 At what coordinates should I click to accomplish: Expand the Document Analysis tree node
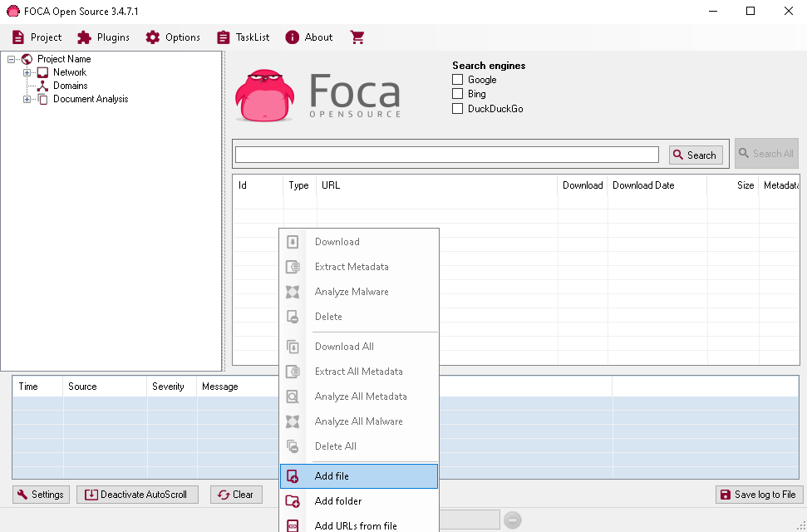[x=27, y=99]
